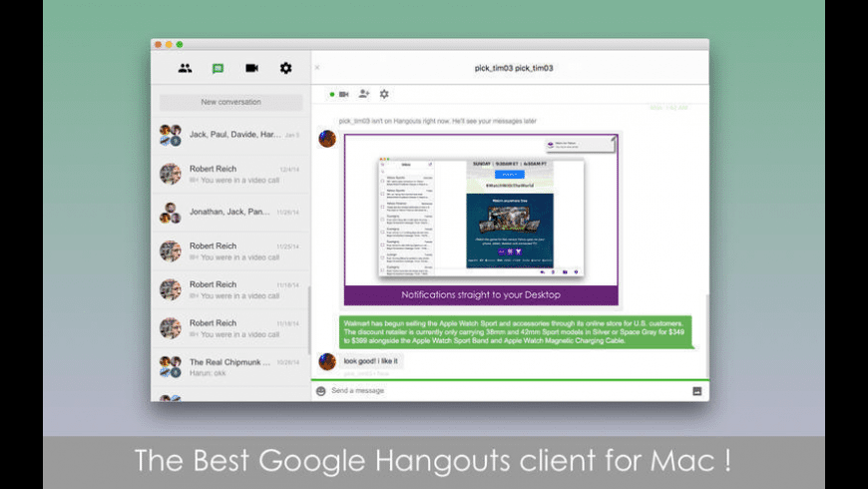Start video call from chat toolbar
868x489 pixels.
344,94
